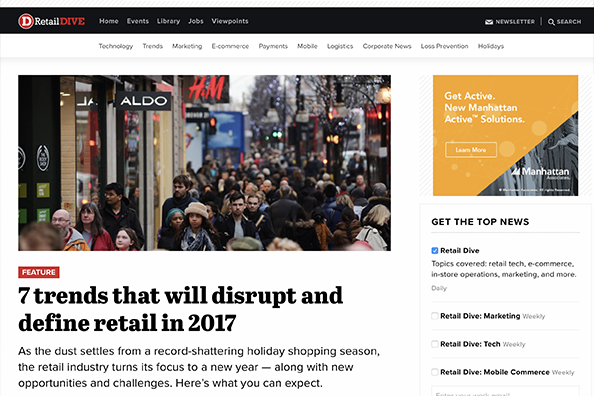Select the Mobile topic
This screenshot has width=594, height=396.
coord(307,46)
